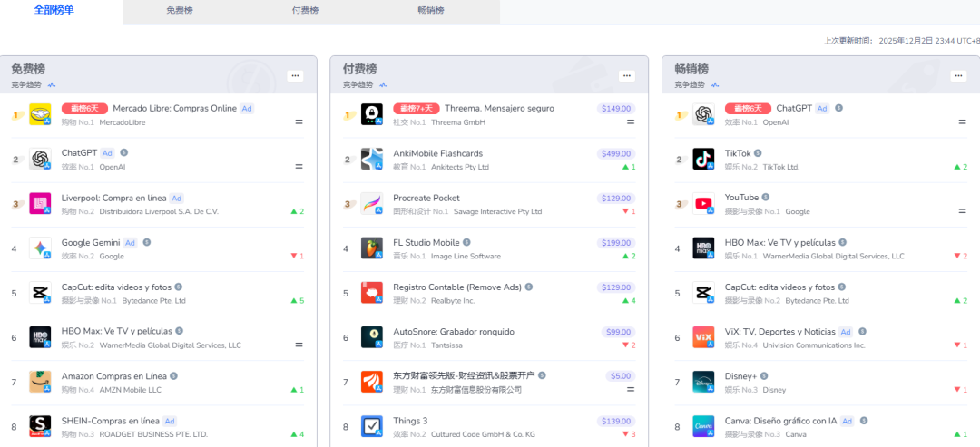Open the 东方财富领先版 app icon
Screen dimensions: 980x447
pos(372,382)
